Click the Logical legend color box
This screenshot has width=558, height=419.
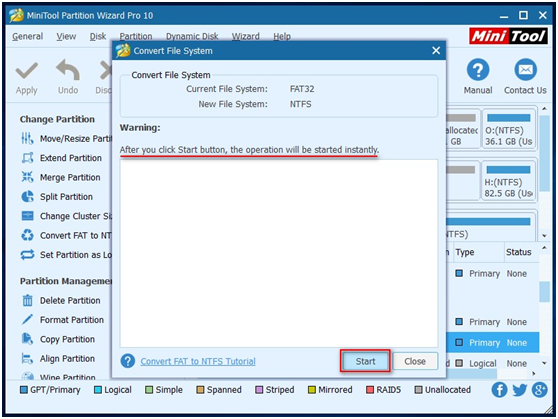98,390
